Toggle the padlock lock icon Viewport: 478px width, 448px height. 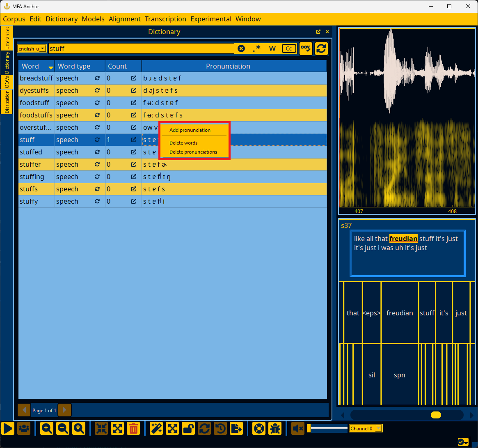[188, 428]
